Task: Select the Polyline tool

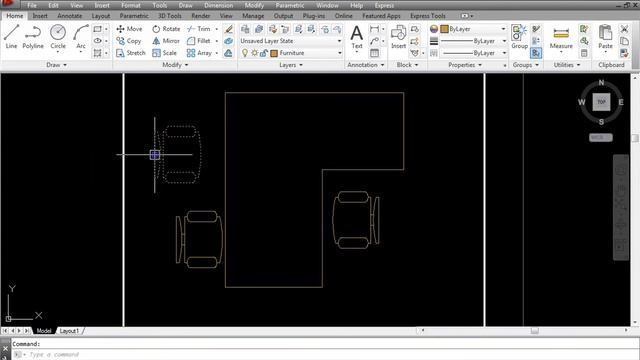Action: (33, 37)
